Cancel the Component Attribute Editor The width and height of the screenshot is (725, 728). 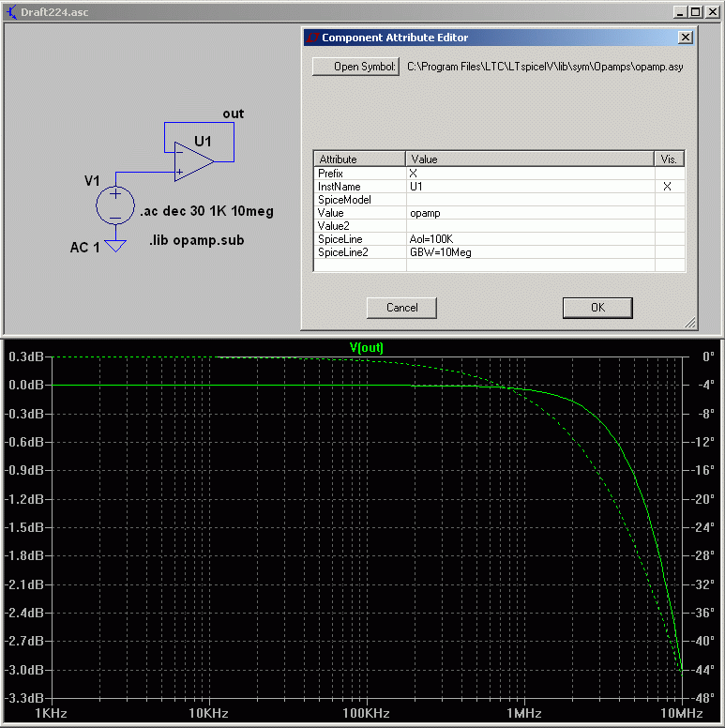[x=401, y=308]
